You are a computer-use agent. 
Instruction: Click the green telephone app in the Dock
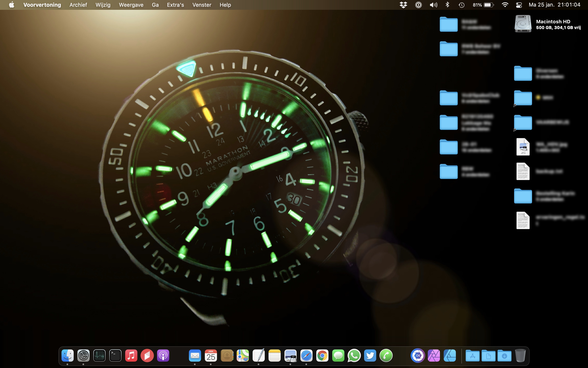pos(386,356)
